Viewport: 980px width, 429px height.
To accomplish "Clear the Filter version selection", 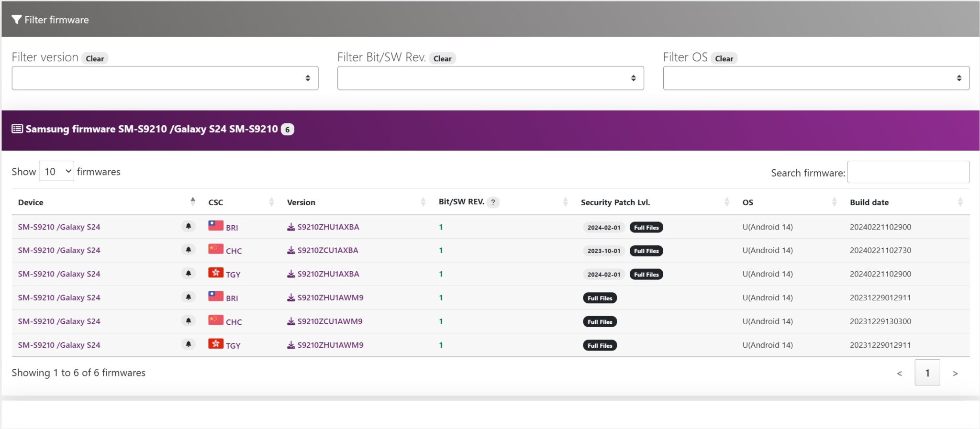I will (x=95, y=58).
